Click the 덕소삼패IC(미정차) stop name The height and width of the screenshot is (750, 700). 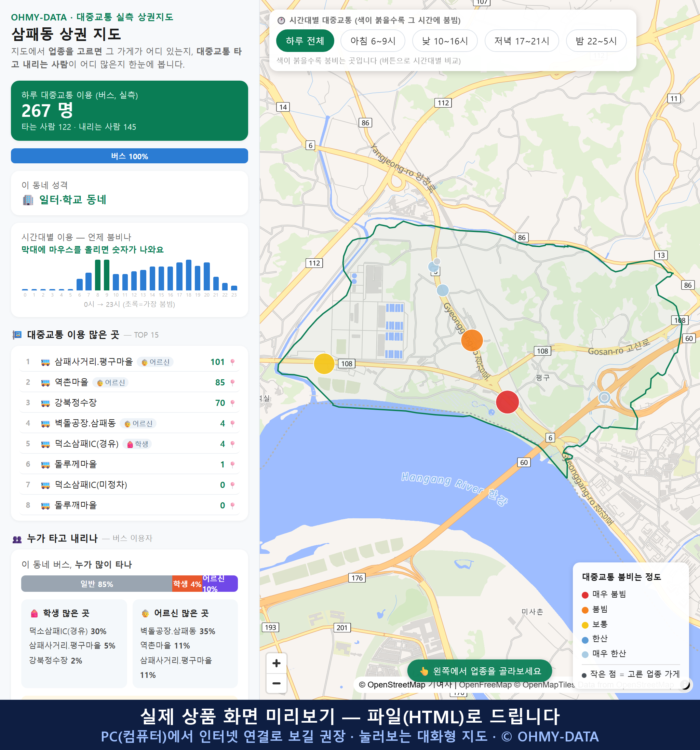[x=91, y=485]
